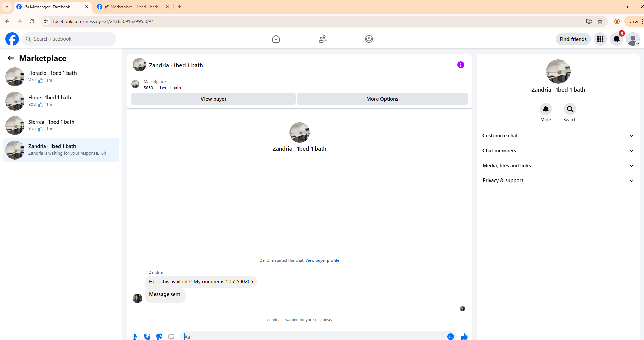This screenshot has width=644, height=340.
Task: Reload the page in browser toolbar
Action: (x=32, y=21)
